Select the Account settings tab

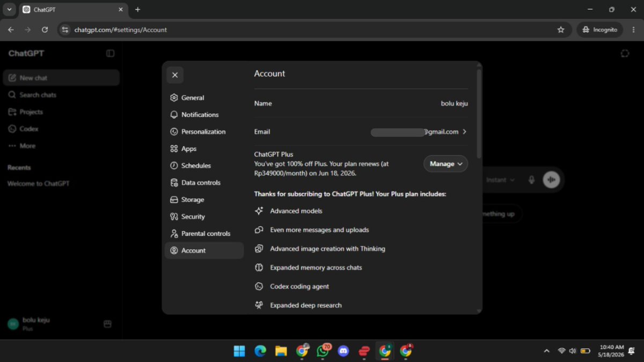(204, 250)
